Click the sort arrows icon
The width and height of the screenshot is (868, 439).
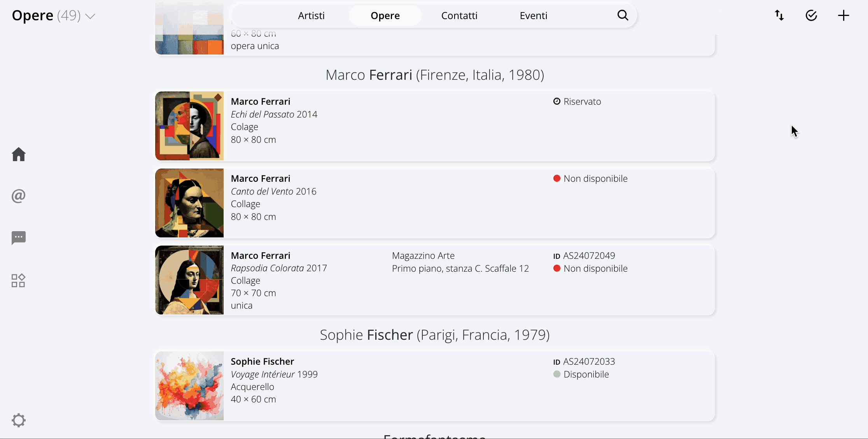[x=779, y=16]
